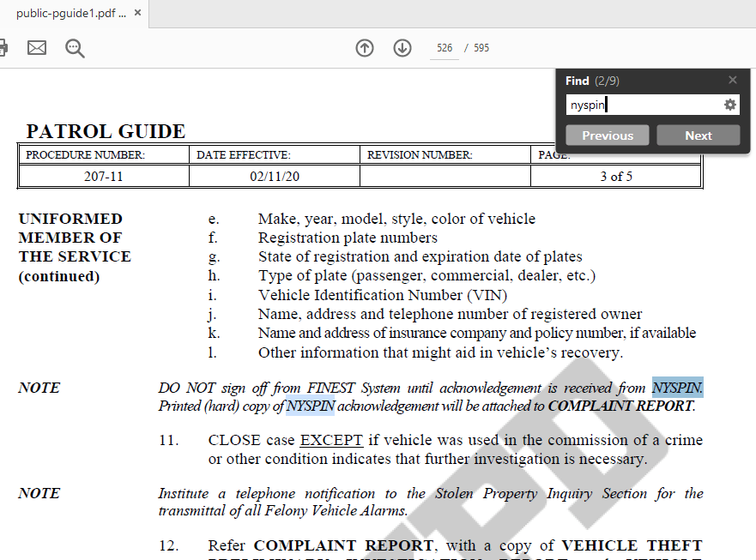Go to next page with down arrow
Image resolution: width=756 pixels, height=560 pixels.
[x=402, y=48]
